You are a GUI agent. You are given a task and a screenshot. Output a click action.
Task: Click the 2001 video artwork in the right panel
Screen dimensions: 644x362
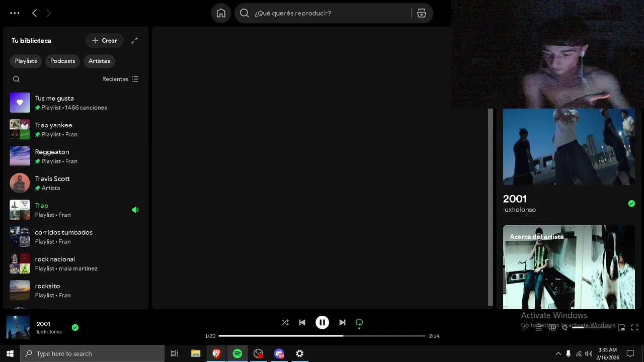569,147
